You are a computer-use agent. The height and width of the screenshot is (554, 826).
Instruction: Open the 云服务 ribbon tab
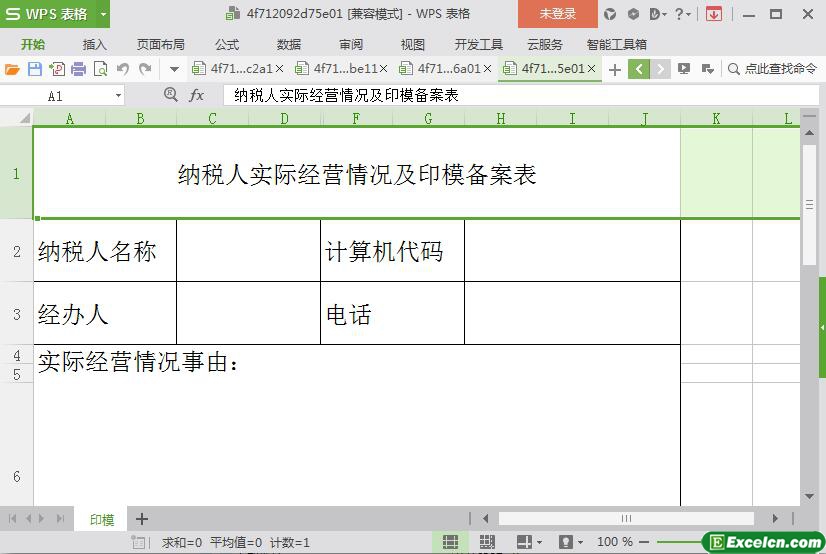(545, 45)
